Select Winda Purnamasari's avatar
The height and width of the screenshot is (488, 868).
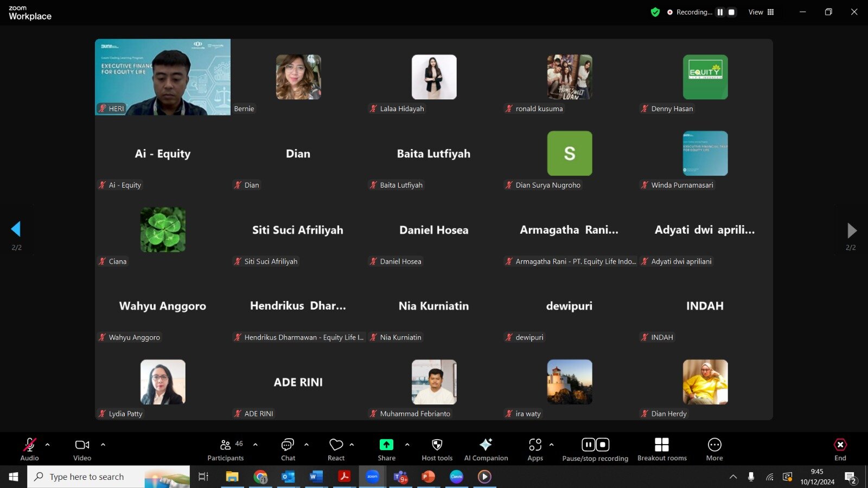(x=705, y=153)
